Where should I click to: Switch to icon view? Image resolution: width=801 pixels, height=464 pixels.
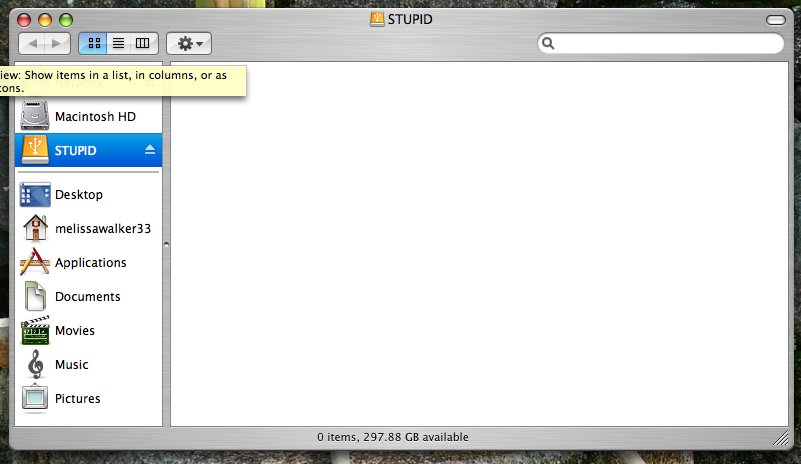[x=93, y=43]
